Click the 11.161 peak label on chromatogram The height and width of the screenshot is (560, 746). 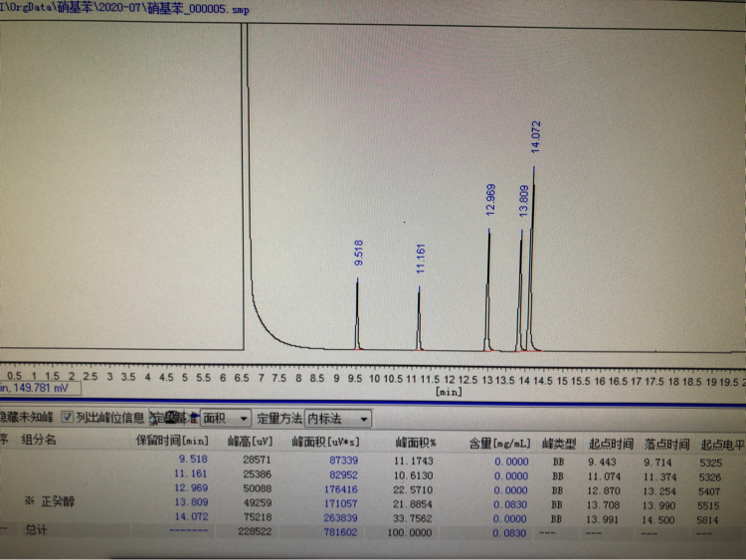point(421,259)
